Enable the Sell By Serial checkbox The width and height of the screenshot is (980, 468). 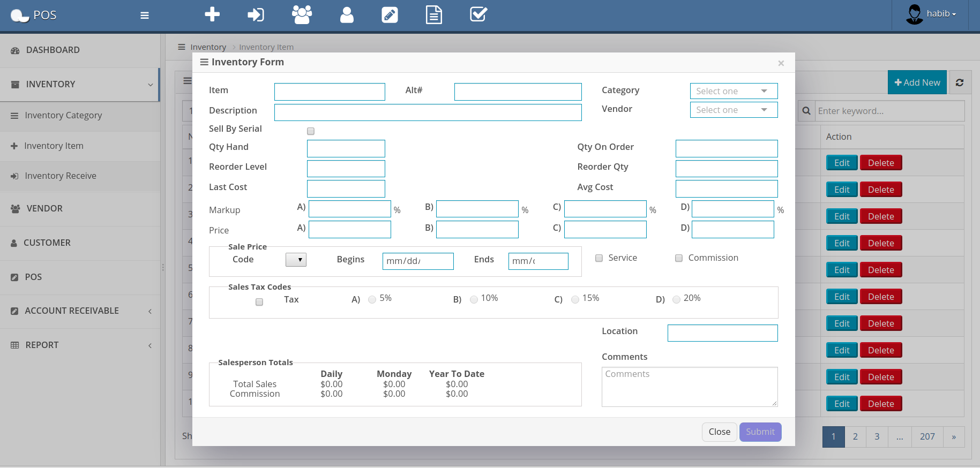(311, 131)
